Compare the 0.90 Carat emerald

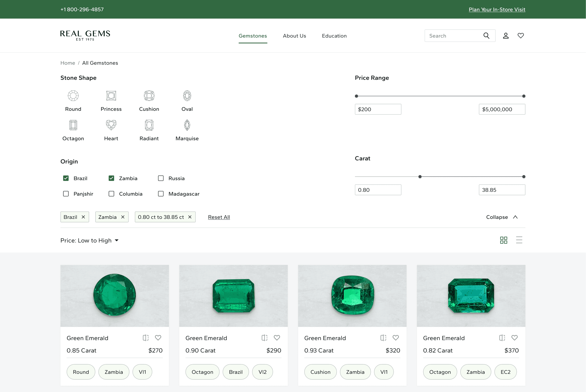(x=264, y=338)
